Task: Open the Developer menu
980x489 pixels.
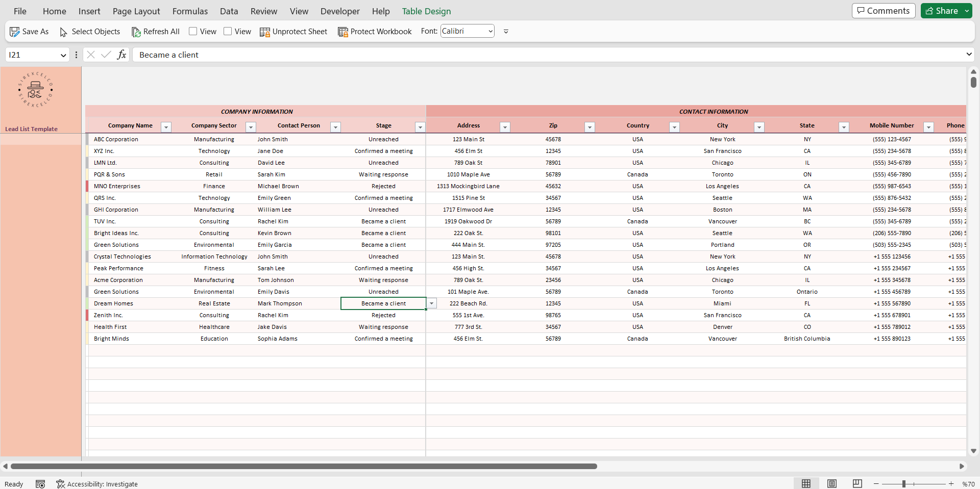Action: click(340, 11)
